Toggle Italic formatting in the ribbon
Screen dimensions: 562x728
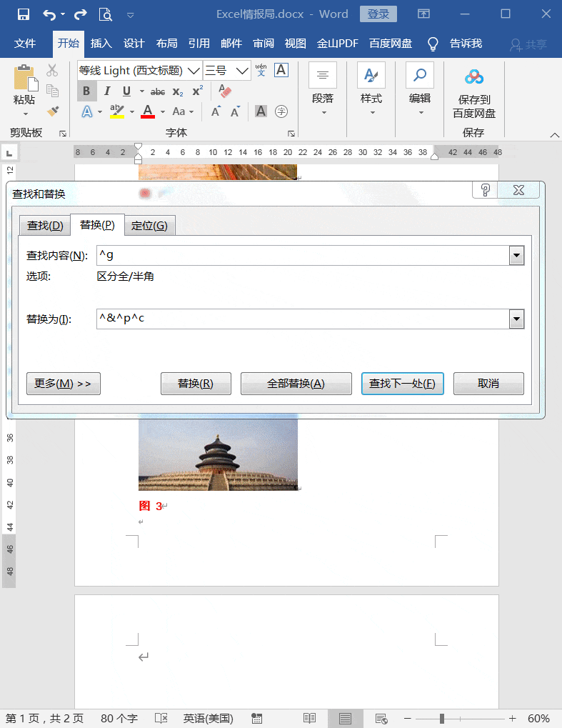click(x=107, y=91)
